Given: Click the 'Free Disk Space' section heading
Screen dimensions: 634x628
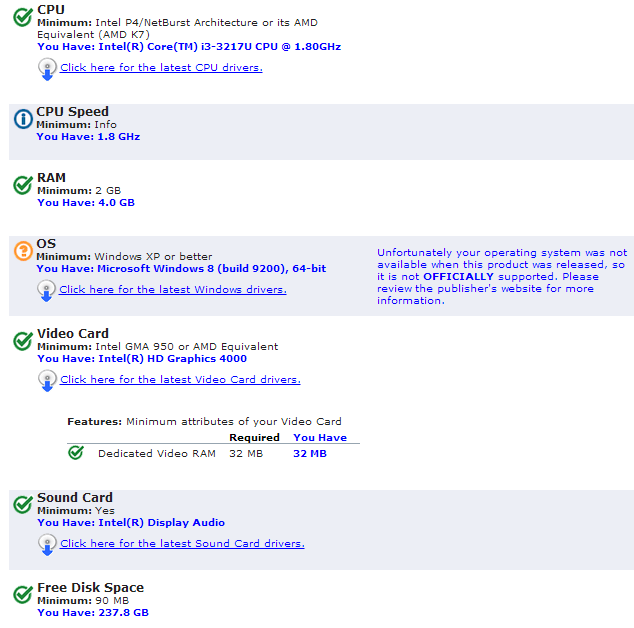Looking at the screenshot, I should click(91, 588).
